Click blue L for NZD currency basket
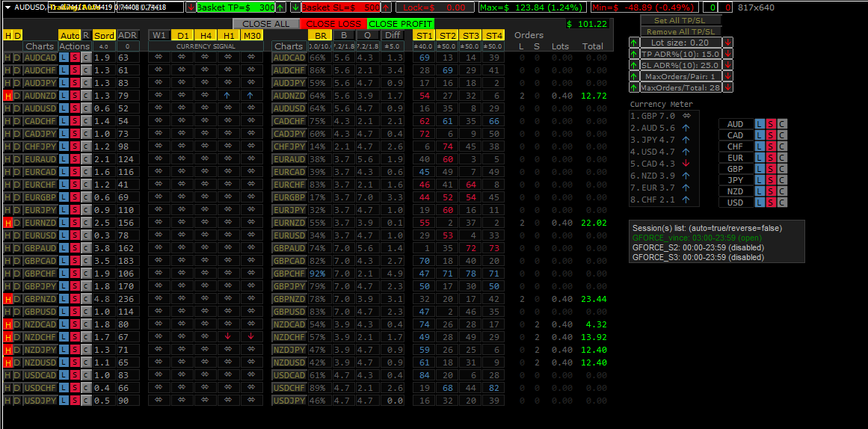The image size is (868, 429). [760, 191]
